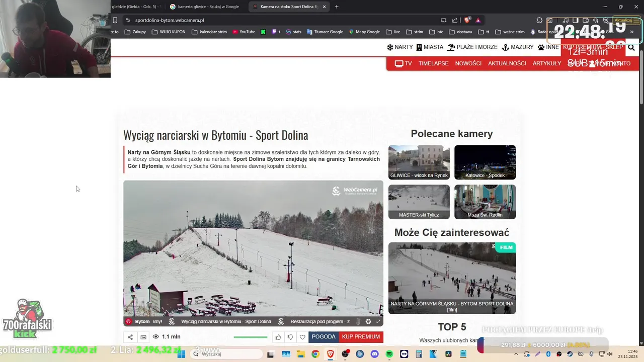This screenshot has width=644, height=362.
Task: Open Google Chrome from the taskbar
Action: coord(315,354)
